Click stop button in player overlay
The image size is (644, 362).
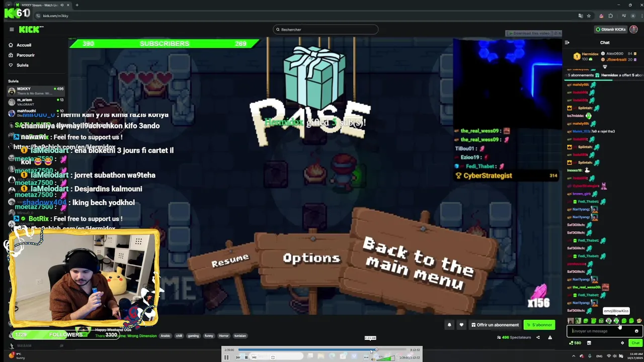(x=246, y=357)
